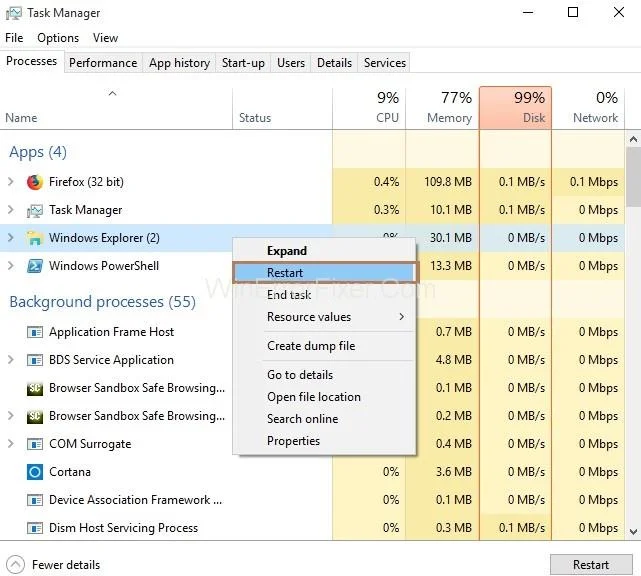The height and width of the screenshot is (576, 641).
Task: Select the Dism Host Servicing Process name
Action: tap(123, 528)
